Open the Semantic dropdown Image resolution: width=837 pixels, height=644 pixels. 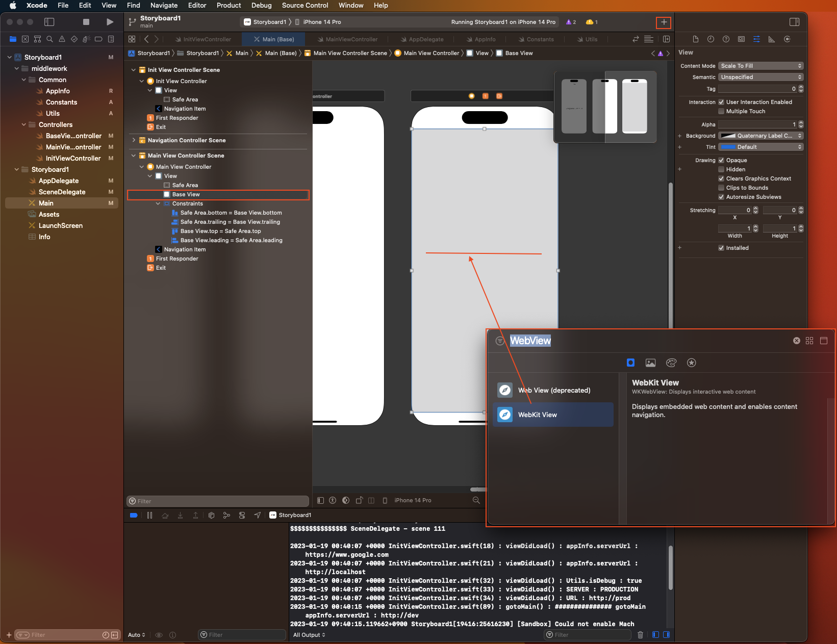point(761,77)
